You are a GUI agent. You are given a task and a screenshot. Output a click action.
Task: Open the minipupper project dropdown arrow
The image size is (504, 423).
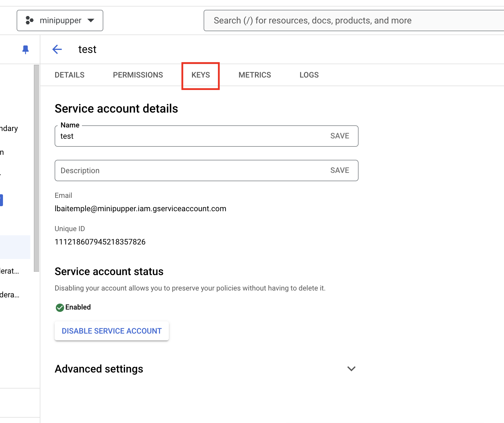pos(91,20)
